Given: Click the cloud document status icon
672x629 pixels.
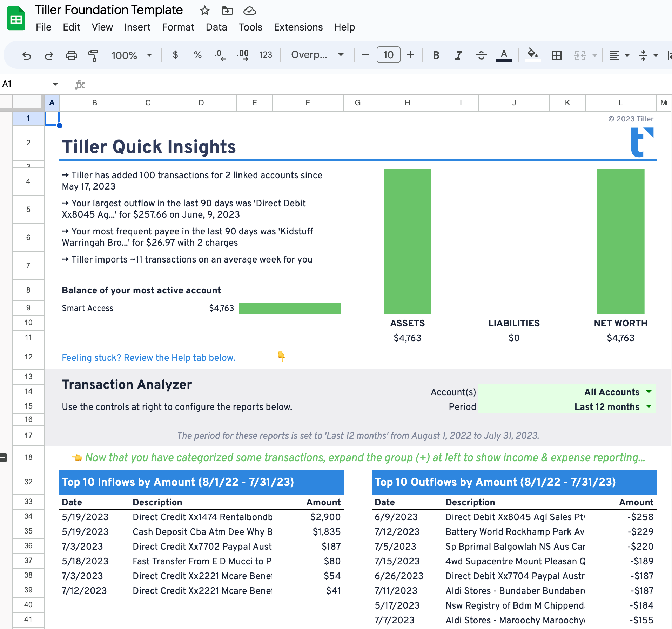Looking at the screenshot, I should 249,11.
